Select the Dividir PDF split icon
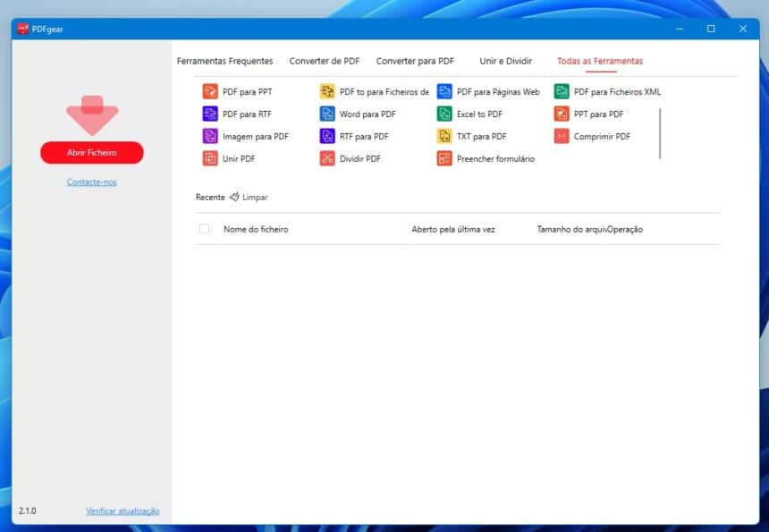The width and height of the screenshot is (769, 532). pos(327,158)
